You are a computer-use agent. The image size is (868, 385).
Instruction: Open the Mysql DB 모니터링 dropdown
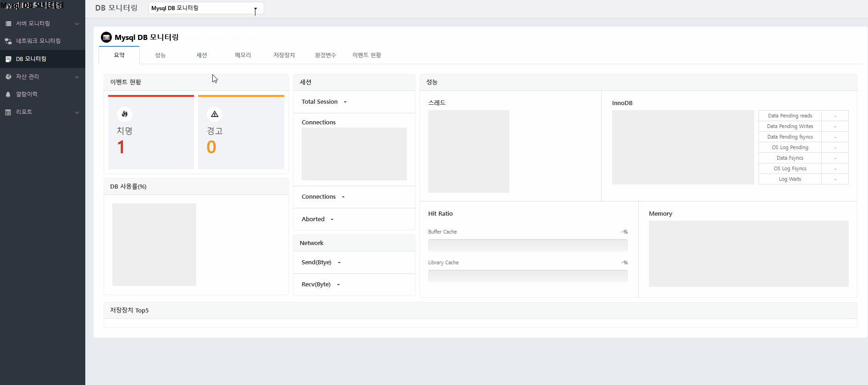tap(206, 8)
